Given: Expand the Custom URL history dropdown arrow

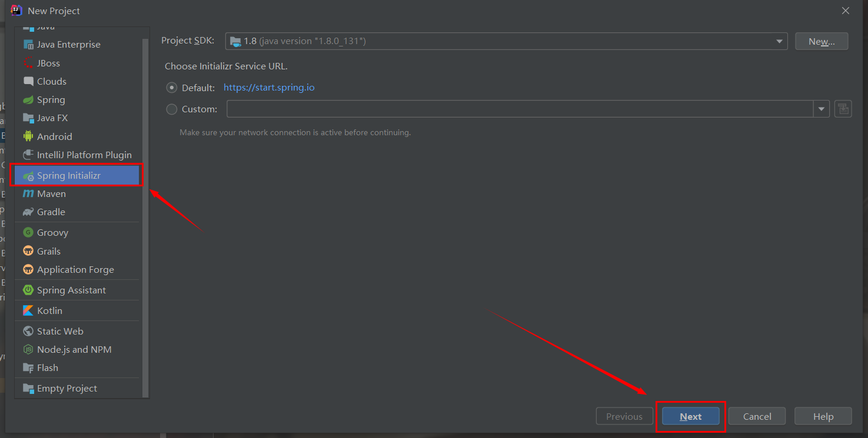Looking at the screenshot, I should (x=822, y=109).
